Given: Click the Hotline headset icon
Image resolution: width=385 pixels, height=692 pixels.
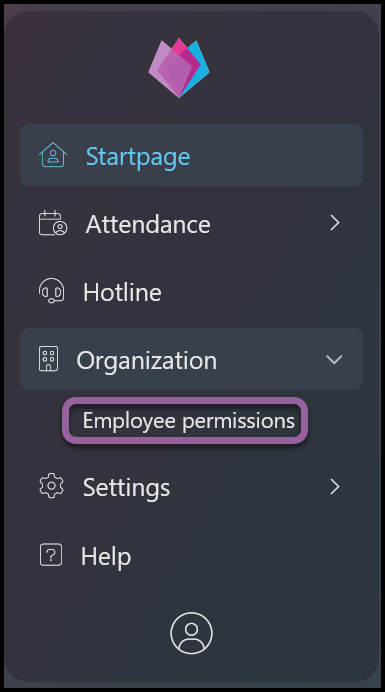Looking at the screenshot, I should 52,290.
